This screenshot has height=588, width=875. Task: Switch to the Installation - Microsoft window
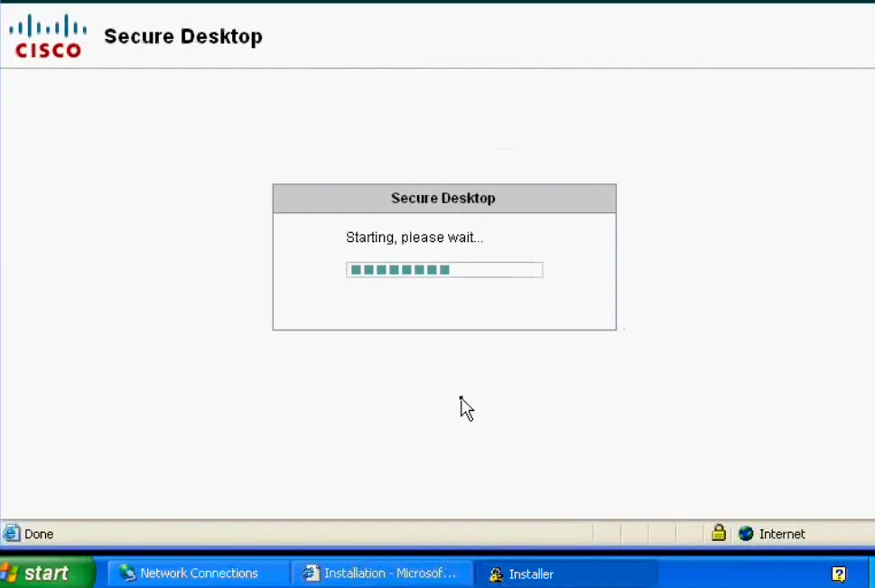tap(384, 573)
